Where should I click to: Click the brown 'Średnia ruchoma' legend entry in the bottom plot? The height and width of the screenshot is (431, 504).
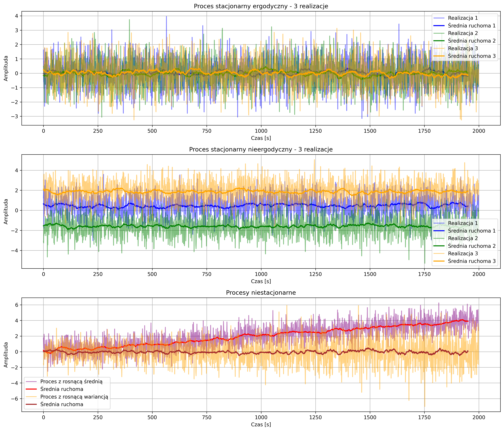[62, 404]
